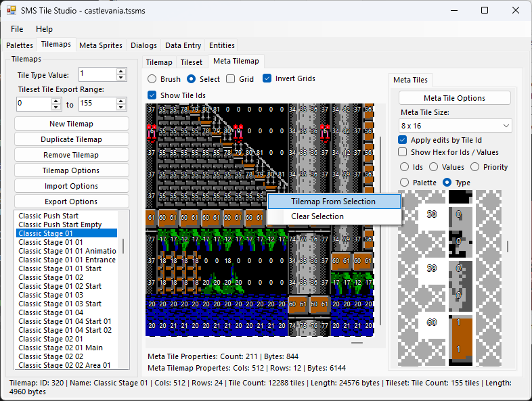Decrease export range start value
532x401 pixels.
tap(56, 107)
